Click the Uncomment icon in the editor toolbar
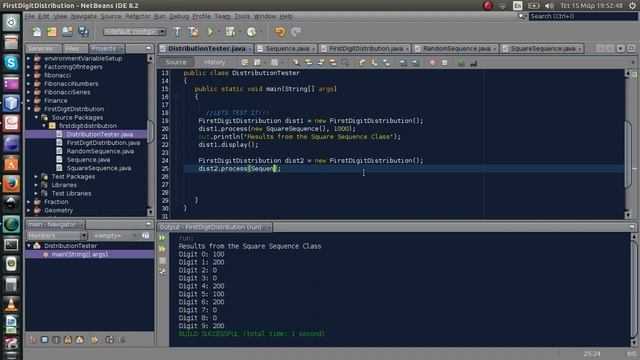Viewport: 640px width, 360px height. [473, 62]
